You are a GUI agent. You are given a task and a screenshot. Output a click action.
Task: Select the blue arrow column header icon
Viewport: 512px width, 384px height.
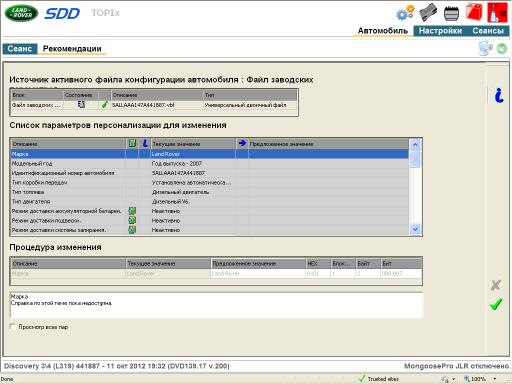[242, 143]
